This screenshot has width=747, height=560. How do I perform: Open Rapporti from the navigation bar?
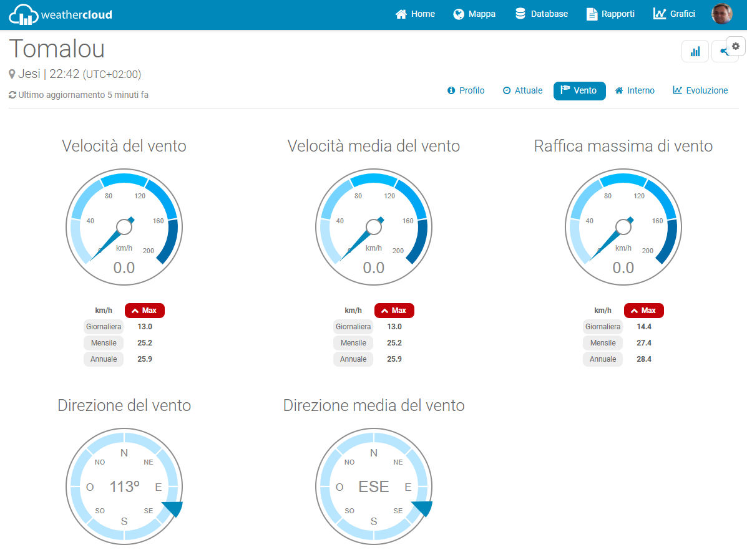tap(610, 14)
